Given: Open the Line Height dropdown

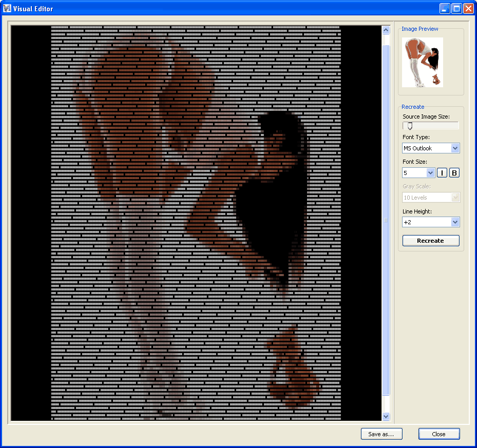Looking at the screenshot, I should 431,222.
